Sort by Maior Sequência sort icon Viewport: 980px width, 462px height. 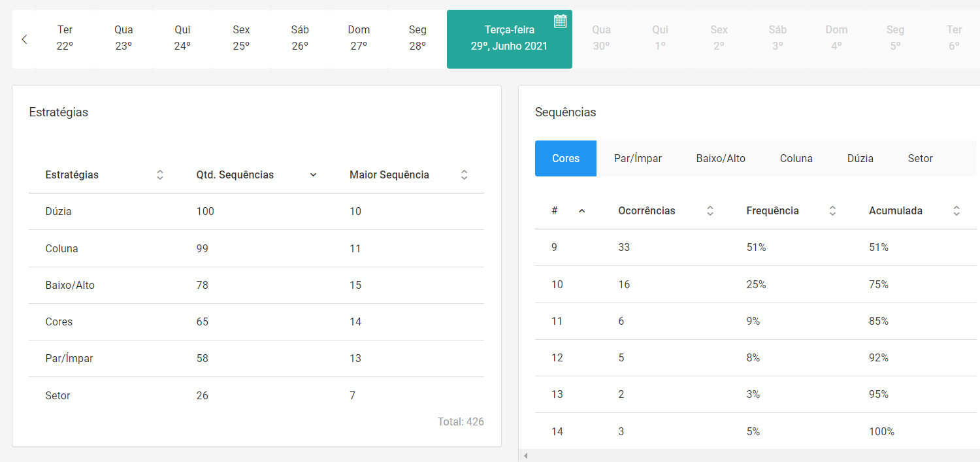pyautogui.click(x=464, y=175)
